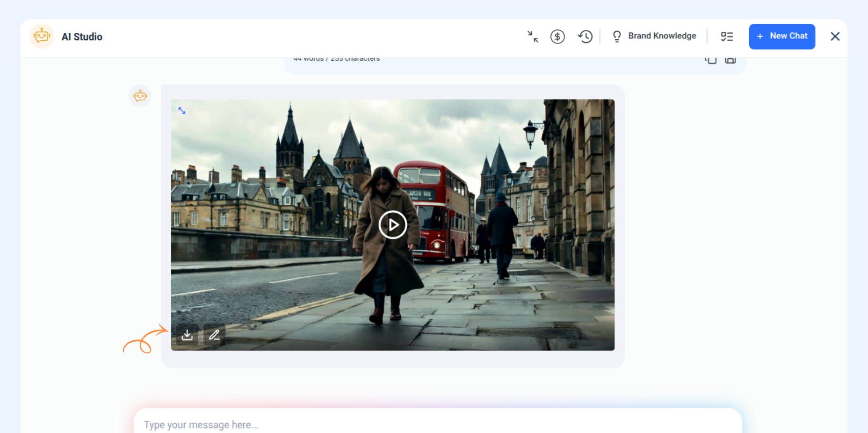Open credits via the dollar icon

pyautogui.click(x=557, y=36)
